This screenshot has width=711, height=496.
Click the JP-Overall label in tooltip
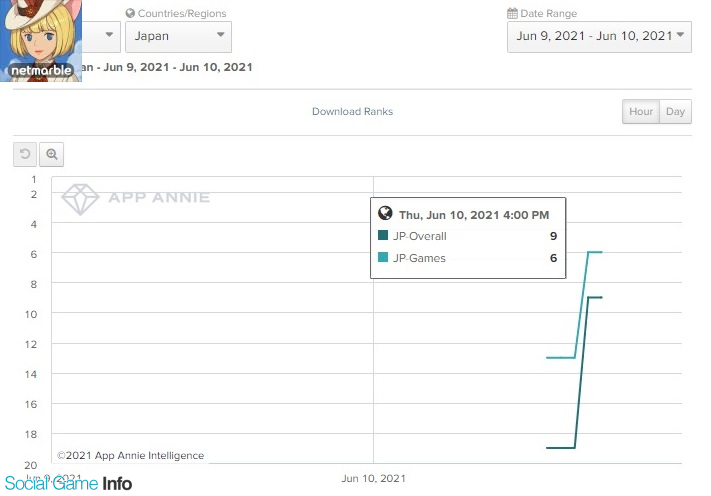(x=419, y=236)
